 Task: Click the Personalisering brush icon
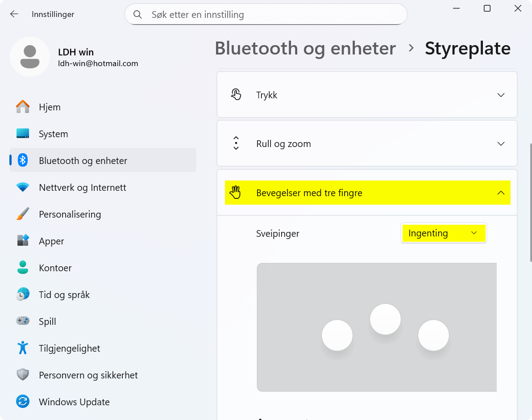click(x=22, y=214)
